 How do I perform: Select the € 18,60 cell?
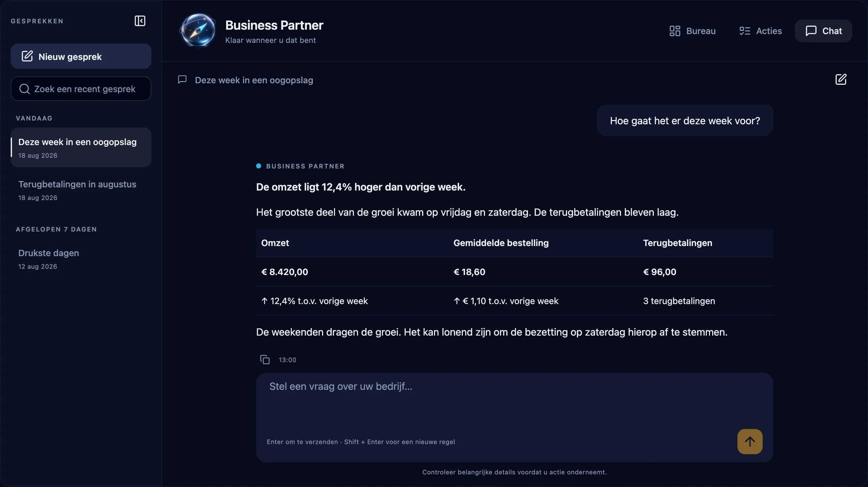click(469, 272)
